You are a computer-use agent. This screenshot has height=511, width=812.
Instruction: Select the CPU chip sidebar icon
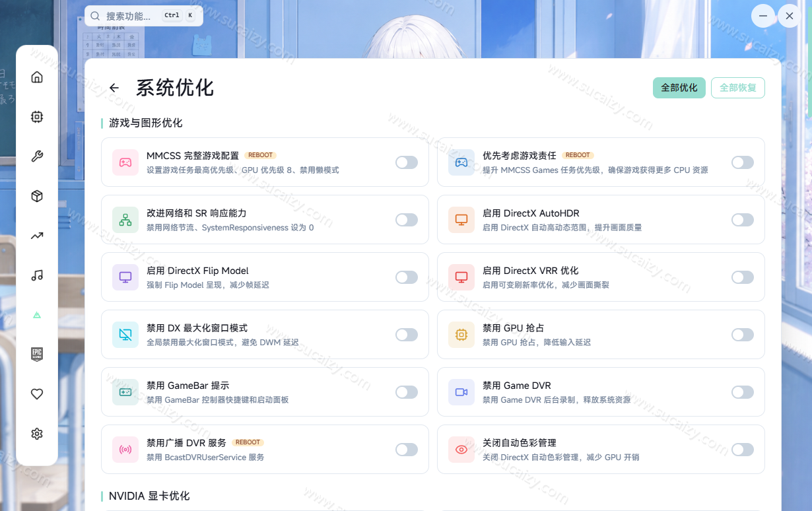tap(37, 117)
